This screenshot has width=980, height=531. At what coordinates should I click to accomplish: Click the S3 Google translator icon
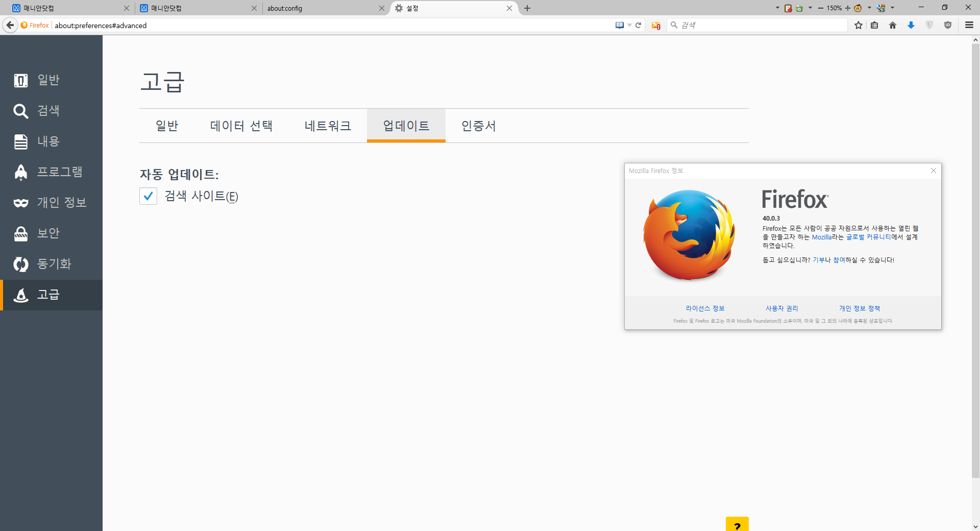[881, 8]
